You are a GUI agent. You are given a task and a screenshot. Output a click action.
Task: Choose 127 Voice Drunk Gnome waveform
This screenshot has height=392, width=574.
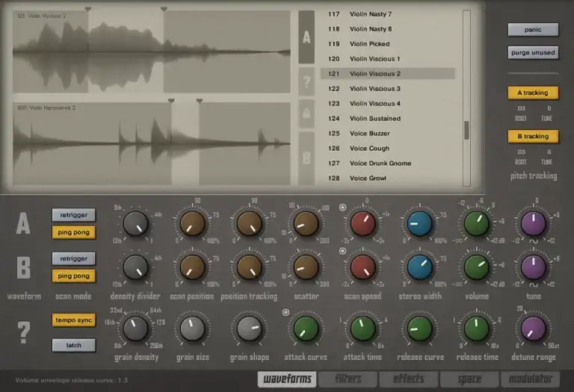(388, 164)
